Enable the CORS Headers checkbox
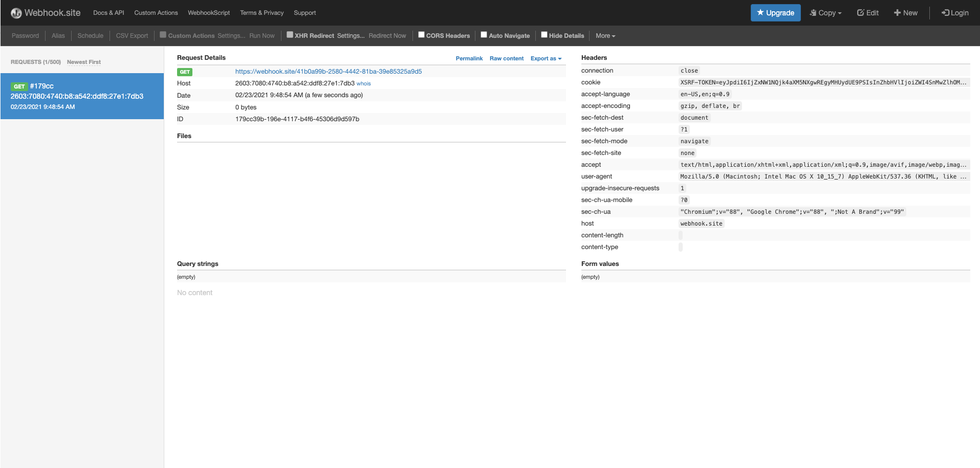Screen dimensions: 980x468 click(x=421, y=35)
